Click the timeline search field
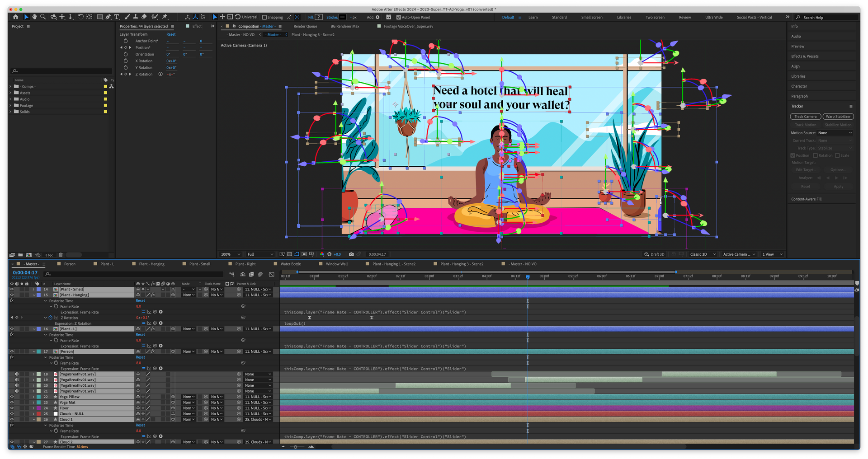Screen dimensions: 868x459 pos(136,274)
